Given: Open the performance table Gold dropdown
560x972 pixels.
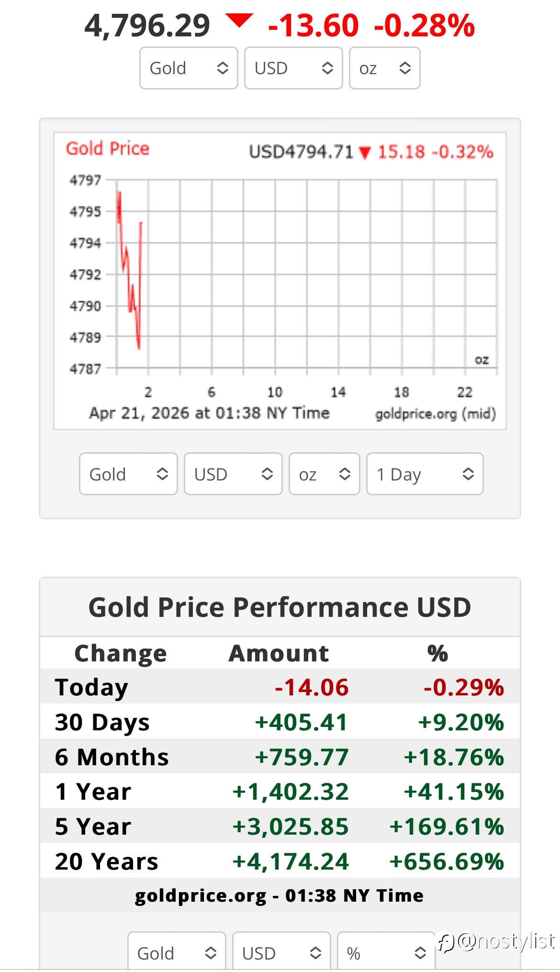Looking at the screenshot, I should [177, 952].
